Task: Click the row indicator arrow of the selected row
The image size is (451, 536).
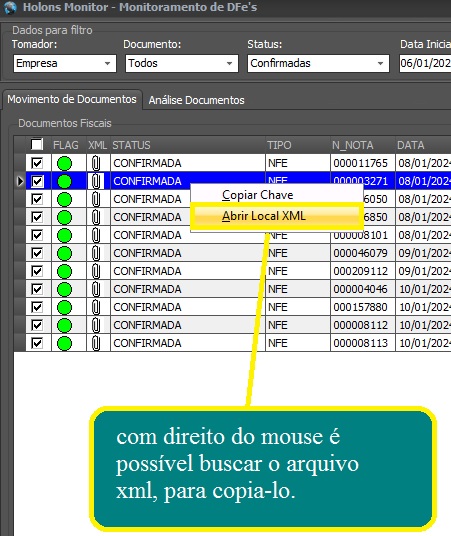Action: pos(20,181)
